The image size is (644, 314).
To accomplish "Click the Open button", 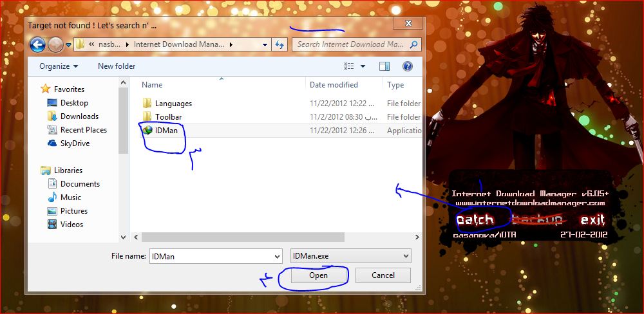I will (x=318, y=275).
